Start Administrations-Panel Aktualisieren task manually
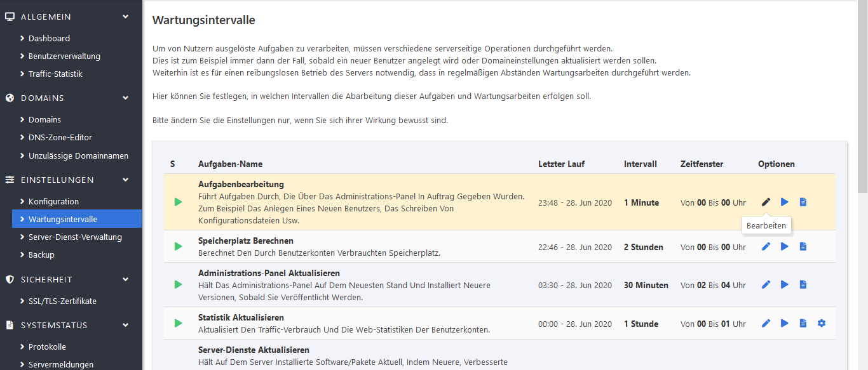This screenshot has height=370, width=868. tap(785, 284)
